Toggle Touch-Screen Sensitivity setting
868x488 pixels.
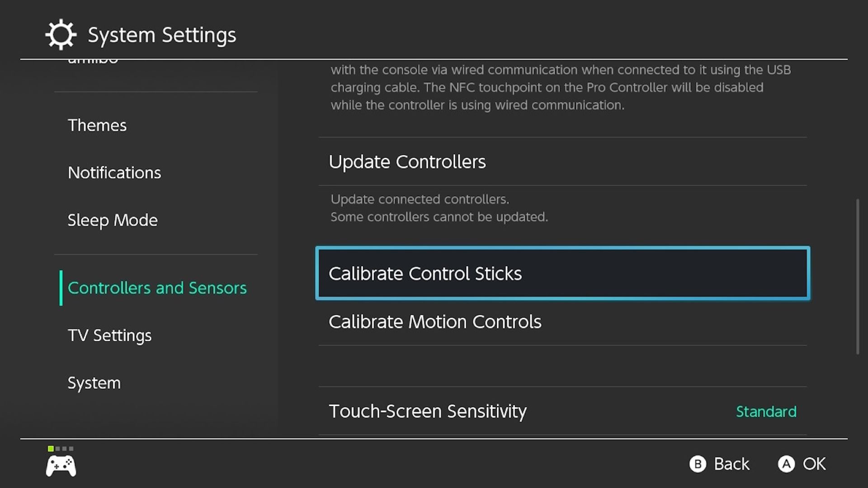coord(562,411)
